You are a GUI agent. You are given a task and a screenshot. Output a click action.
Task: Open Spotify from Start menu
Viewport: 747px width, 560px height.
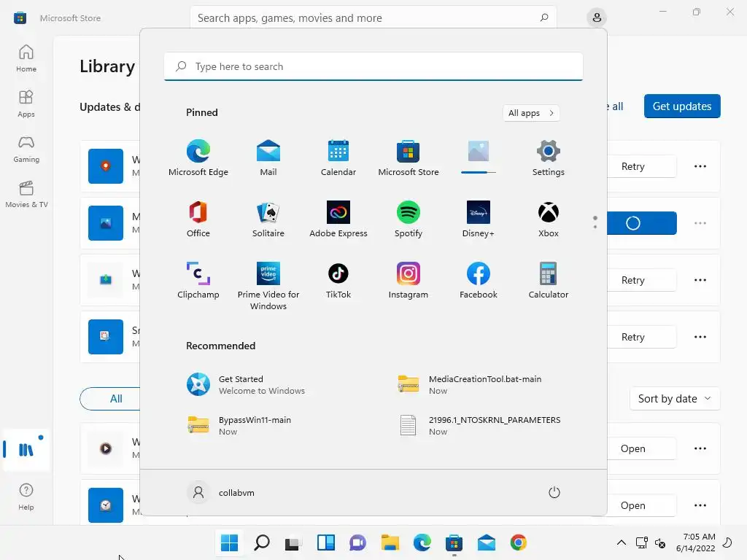point(409,219)
